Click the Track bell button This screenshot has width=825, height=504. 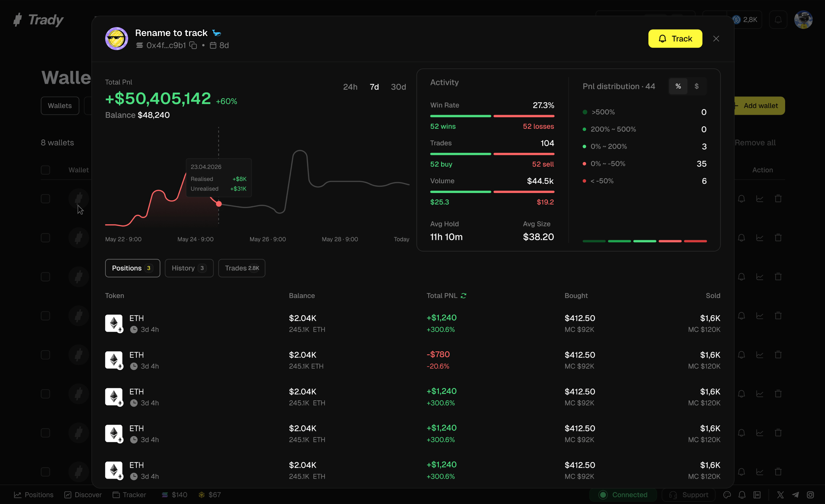click(x=675, y=39)
